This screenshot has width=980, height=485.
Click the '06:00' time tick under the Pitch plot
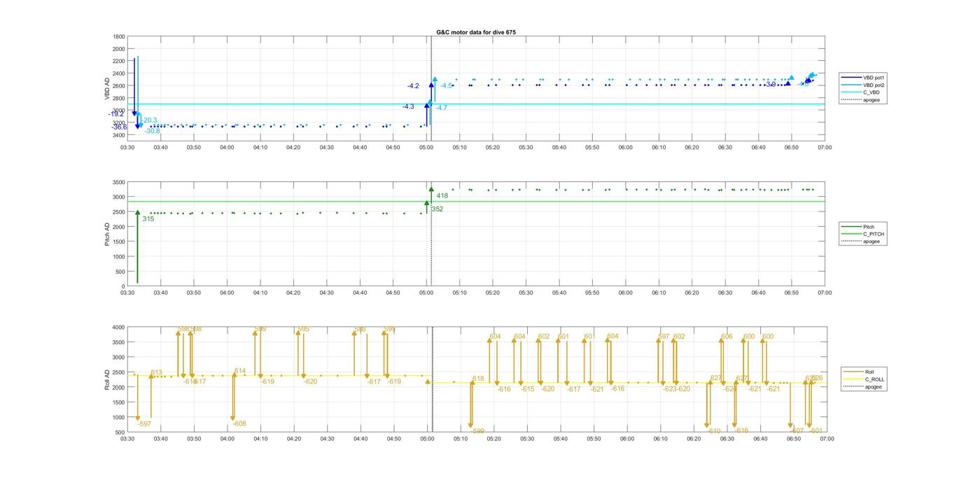point(626,293)
